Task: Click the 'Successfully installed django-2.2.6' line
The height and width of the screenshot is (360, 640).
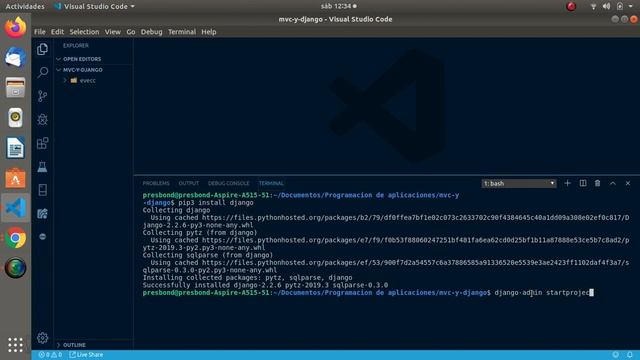Action: [x=265, y=285]
